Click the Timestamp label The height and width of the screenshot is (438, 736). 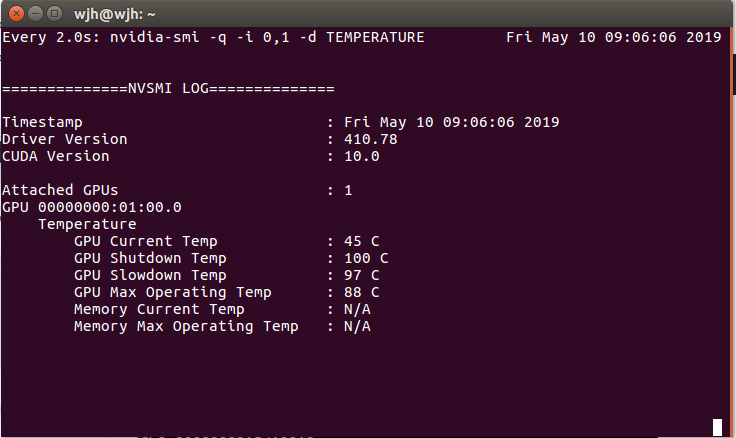[42, 123]
